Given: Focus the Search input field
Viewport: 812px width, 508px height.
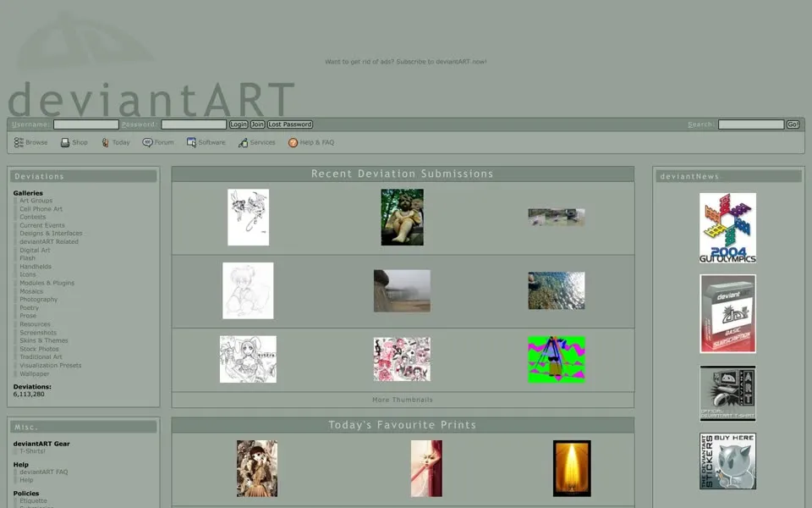Looking at the screenshot, I should (x=751, y=124).
